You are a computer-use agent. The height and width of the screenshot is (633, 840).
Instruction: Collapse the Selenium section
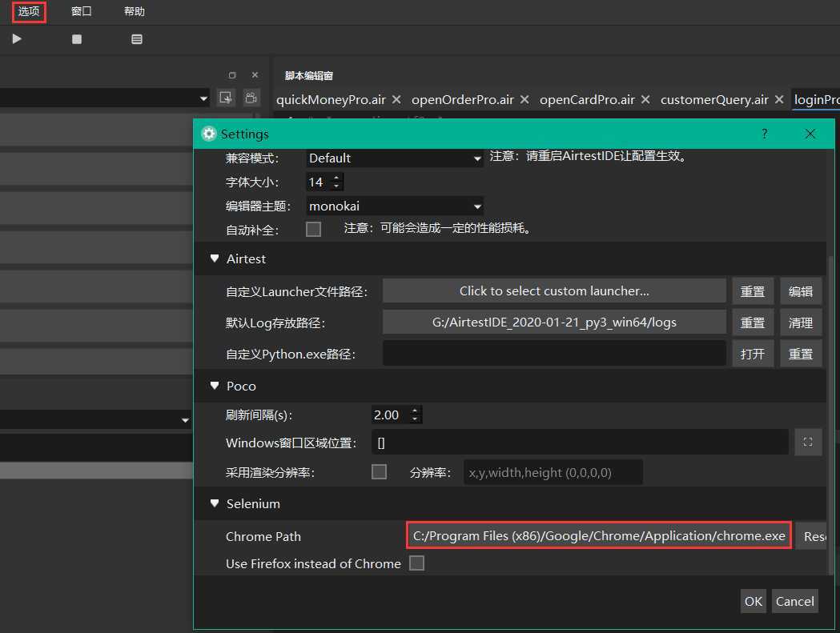point(215,503)
